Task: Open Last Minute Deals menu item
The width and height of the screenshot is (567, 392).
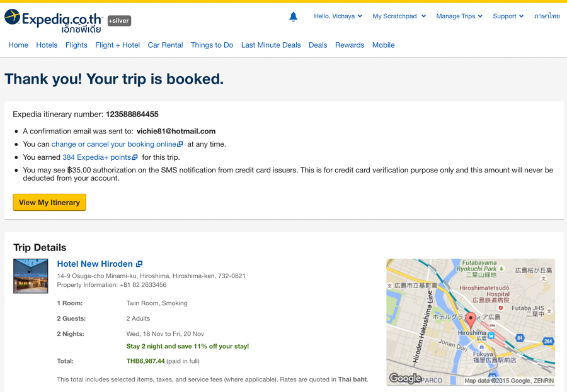Action: [271, 45]
